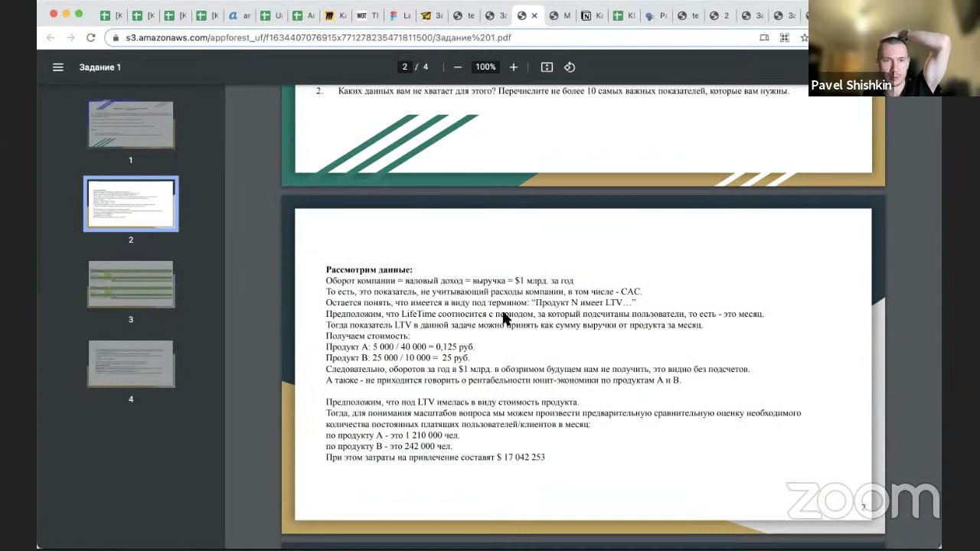Click the QR grid icon in address bar
The image size is (980, 551).
click(x=784, y=37)
